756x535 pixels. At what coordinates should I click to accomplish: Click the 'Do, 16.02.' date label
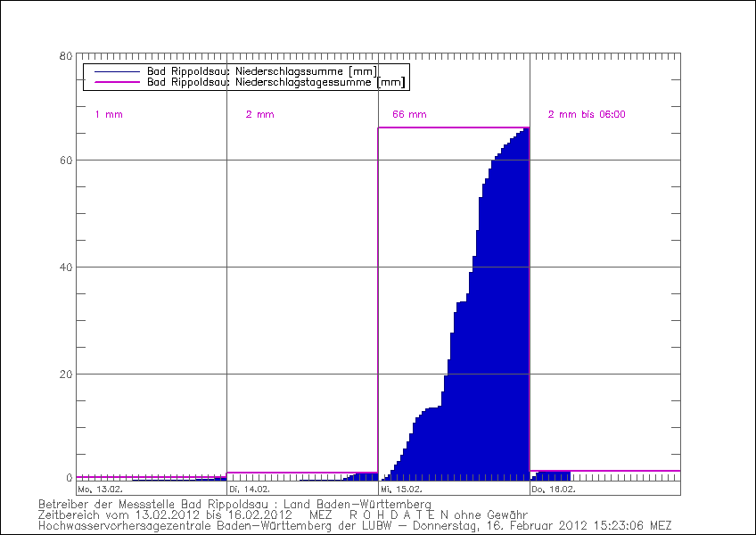[554, 489]
